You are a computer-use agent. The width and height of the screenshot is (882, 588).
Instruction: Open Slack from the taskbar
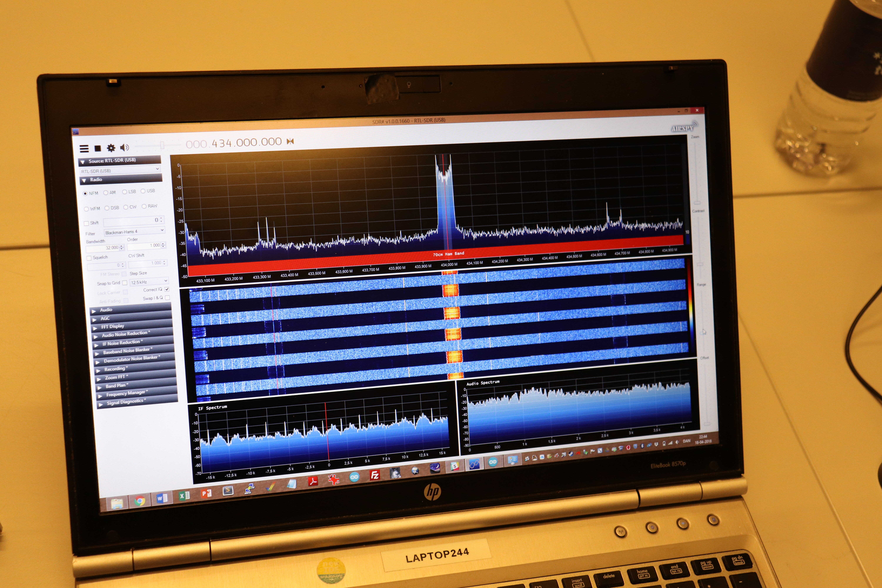point(455,466)
